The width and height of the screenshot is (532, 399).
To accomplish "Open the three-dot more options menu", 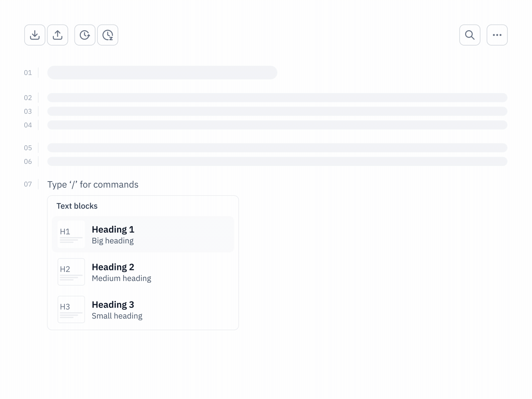I will 497,35.
